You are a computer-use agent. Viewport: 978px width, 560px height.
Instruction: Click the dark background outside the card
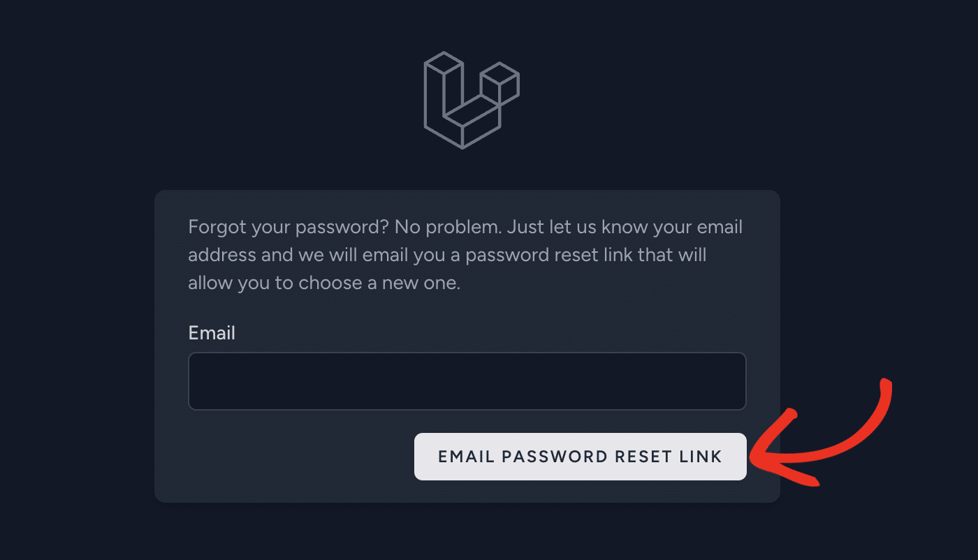point(70,279)
